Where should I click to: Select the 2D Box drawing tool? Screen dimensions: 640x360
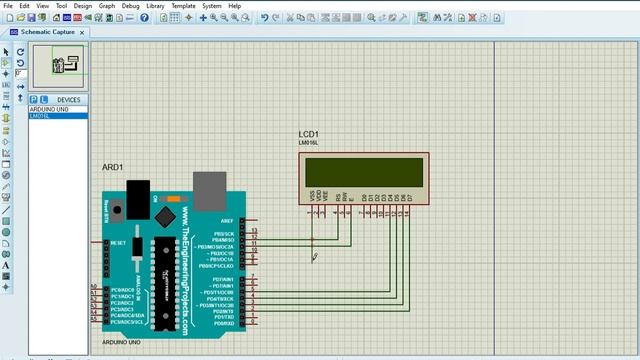click(6, 221)
